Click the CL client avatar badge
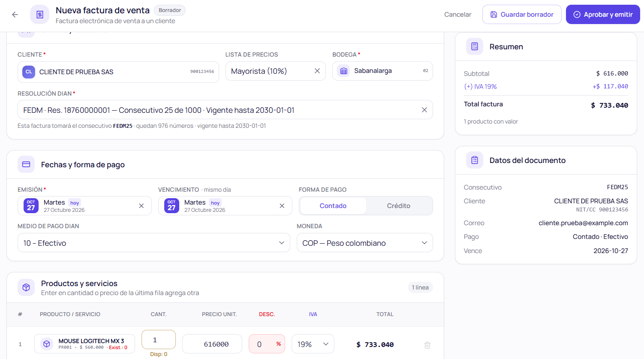644x359 pixels. pos(29,72)
